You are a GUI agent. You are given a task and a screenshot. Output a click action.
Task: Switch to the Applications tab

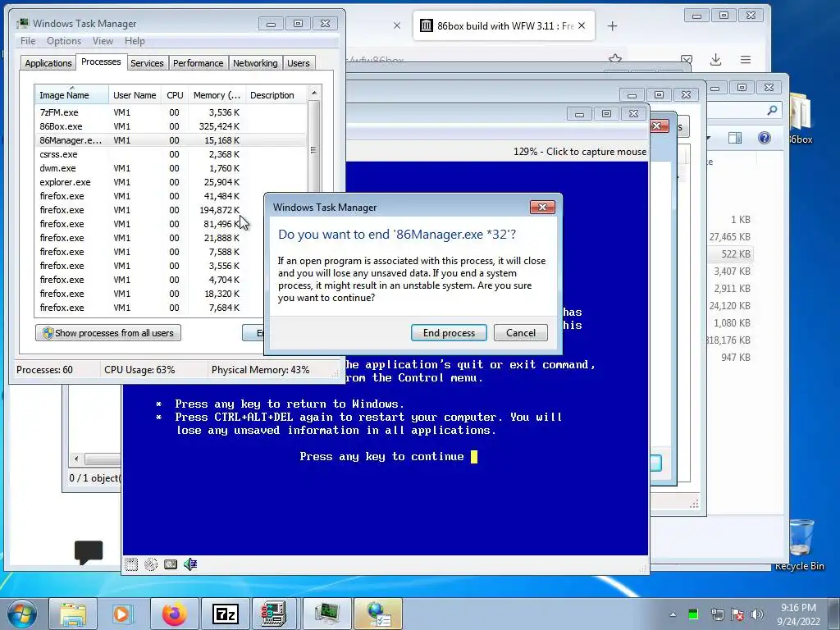pyautogui.click(x=48, y=63)
